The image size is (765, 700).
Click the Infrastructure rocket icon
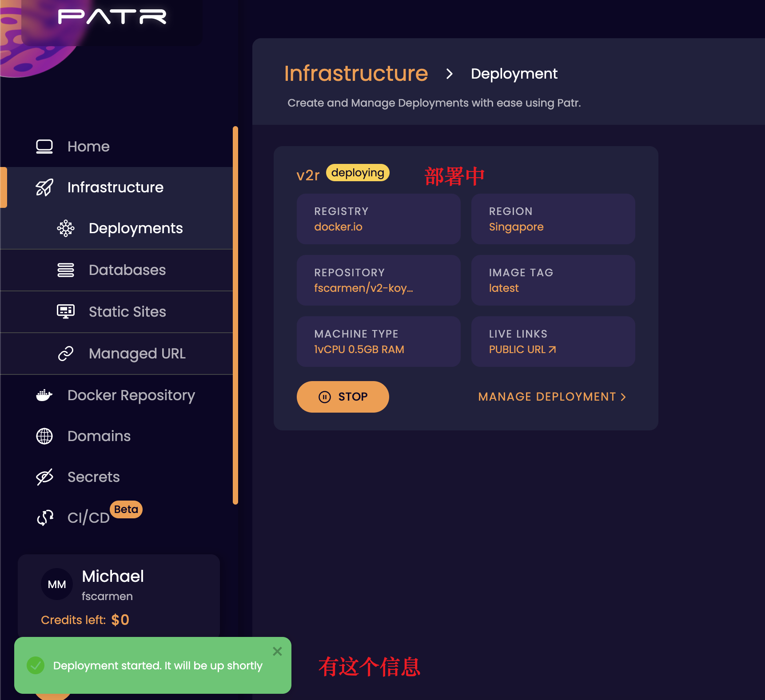coord(44,187)
